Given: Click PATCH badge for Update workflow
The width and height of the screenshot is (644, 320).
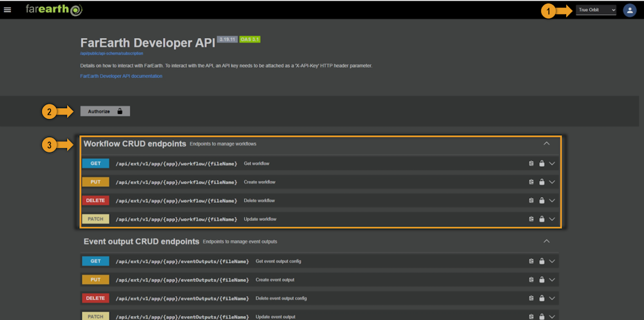Looking at the screenshot, I should tap(96, 219).
